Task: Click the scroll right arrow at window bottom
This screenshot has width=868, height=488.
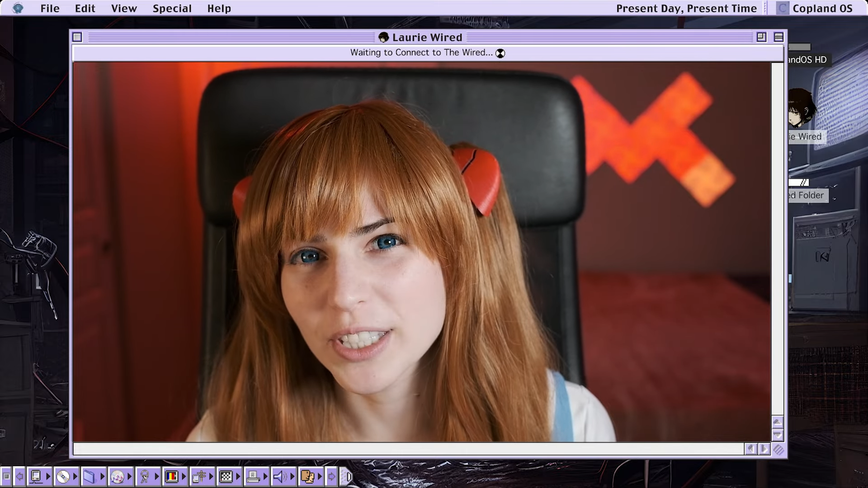Action: click(x=764, y=449)
